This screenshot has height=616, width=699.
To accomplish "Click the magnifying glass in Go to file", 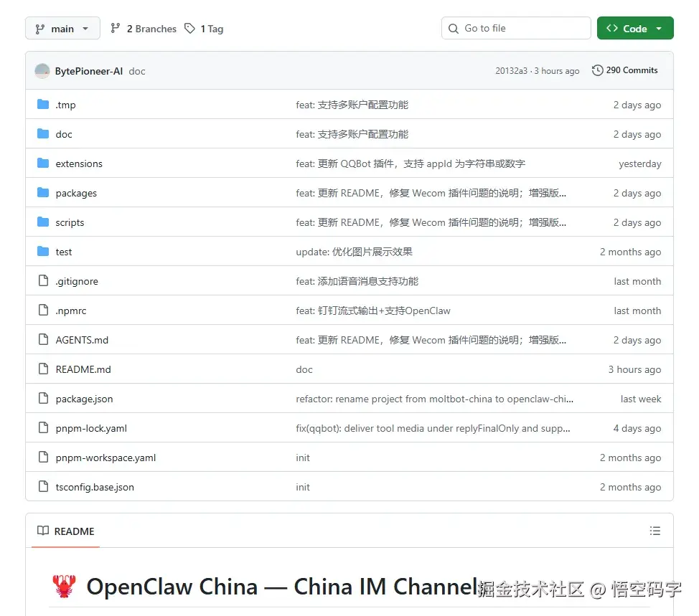I will (453, 28).
